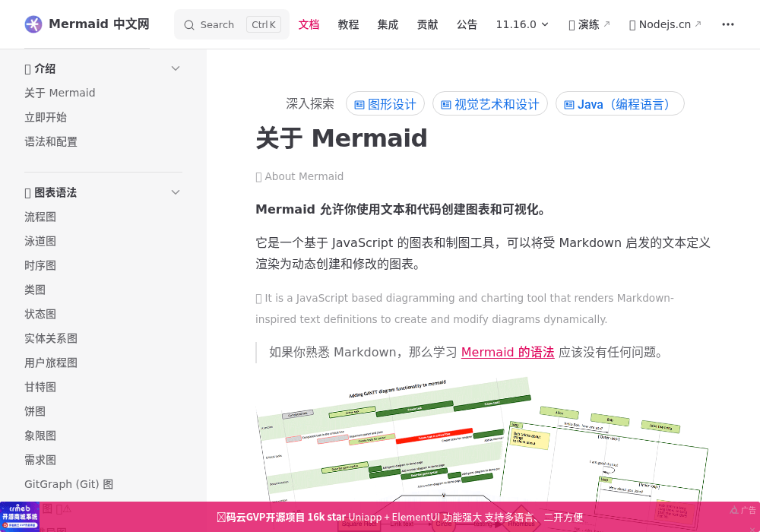This screenshot has width=760, height=532.
Task: Click the crmeb ad logo
Action: tap(20, 517)
